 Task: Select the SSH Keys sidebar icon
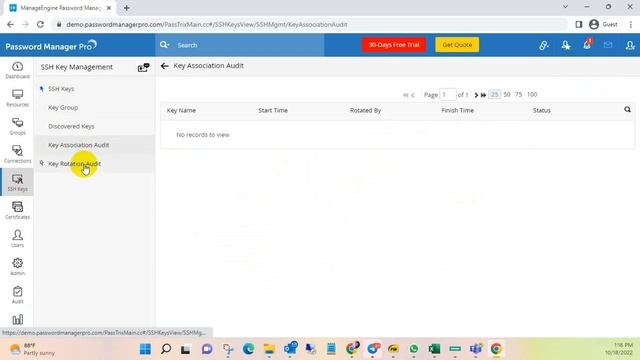click(x=17, y=182)
